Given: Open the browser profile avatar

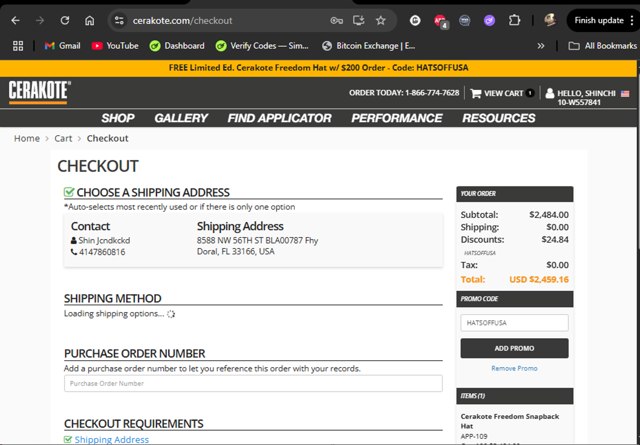Looking at the screenshot, I should click(551, 20).
